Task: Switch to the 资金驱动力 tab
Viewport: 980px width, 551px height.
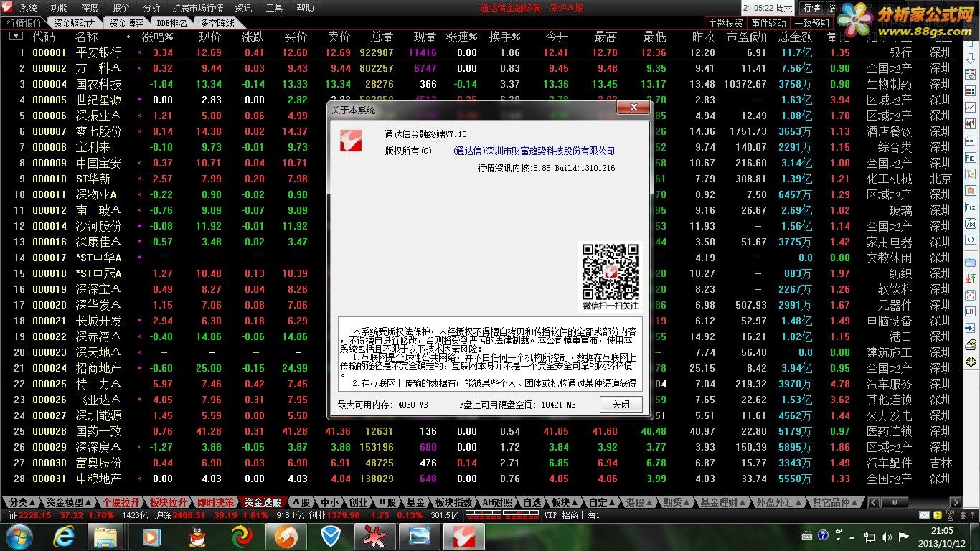Action: click(75, 23)
